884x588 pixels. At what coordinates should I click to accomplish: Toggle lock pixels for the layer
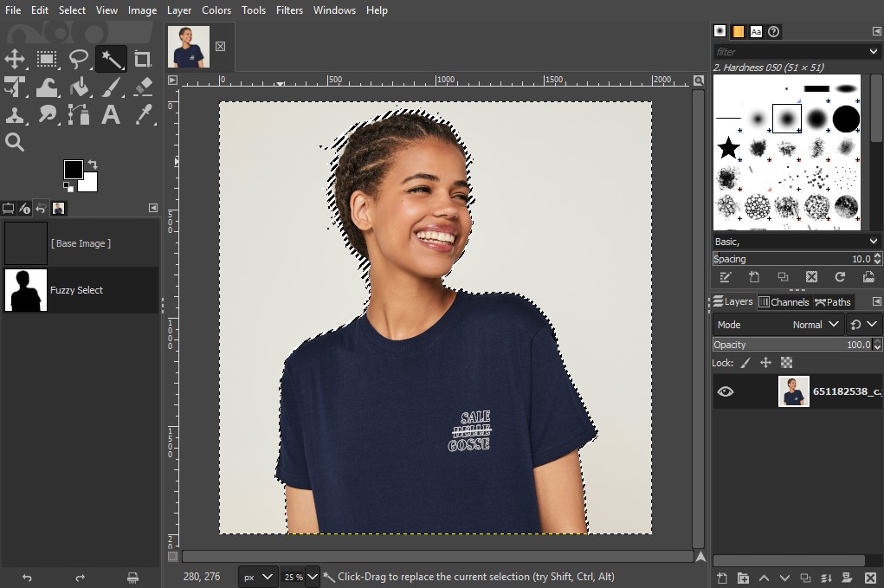tap(745, 363)
